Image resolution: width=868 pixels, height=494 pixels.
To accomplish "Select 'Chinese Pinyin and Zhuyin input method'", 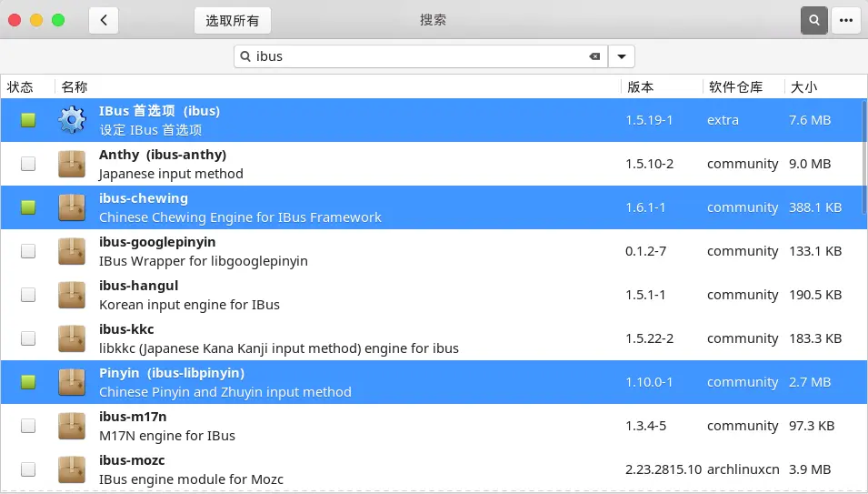I will (x=225, y=392).
